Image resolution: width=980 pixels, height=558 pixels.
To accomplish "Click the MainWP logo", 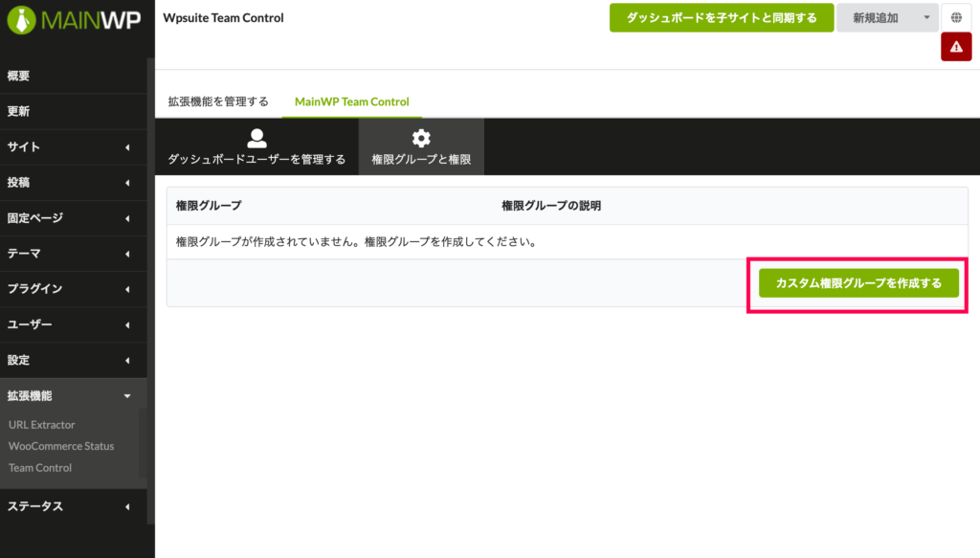I will pyautogui.click(x=74, y=20).
